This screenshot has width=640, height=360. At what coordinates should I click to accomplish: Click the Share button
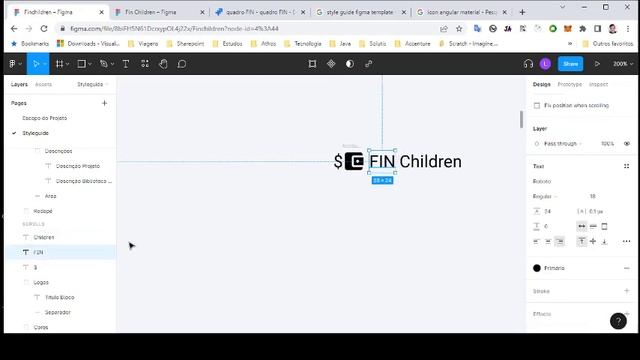[570, 64]
